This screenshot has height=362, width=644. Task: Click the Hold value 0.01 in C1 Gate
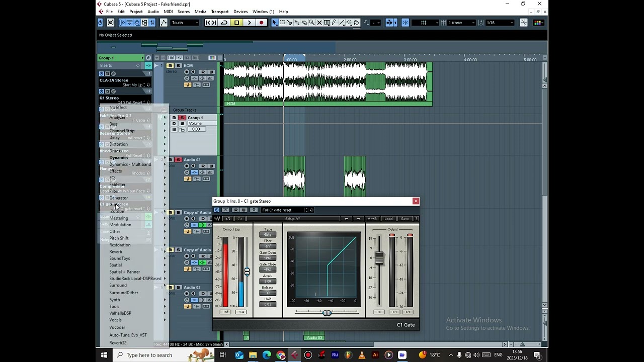click(x=268, y=304)
